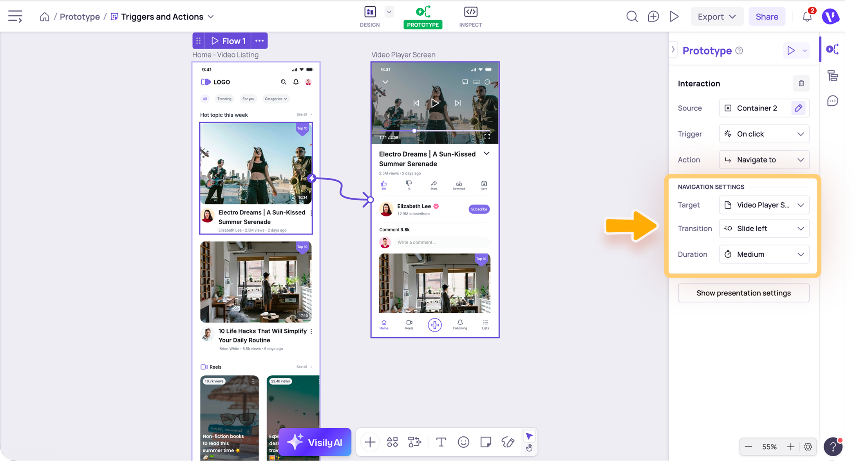Screen dimensions: 868x461
Task: Click the Trending filter chip
Action: tap(224, 99)
